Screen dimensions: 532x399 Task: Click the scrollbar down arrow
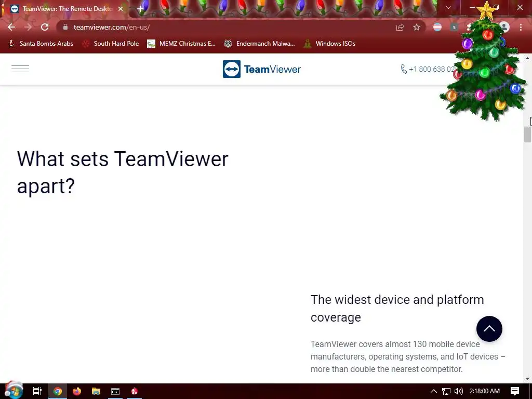pos(527,379)
